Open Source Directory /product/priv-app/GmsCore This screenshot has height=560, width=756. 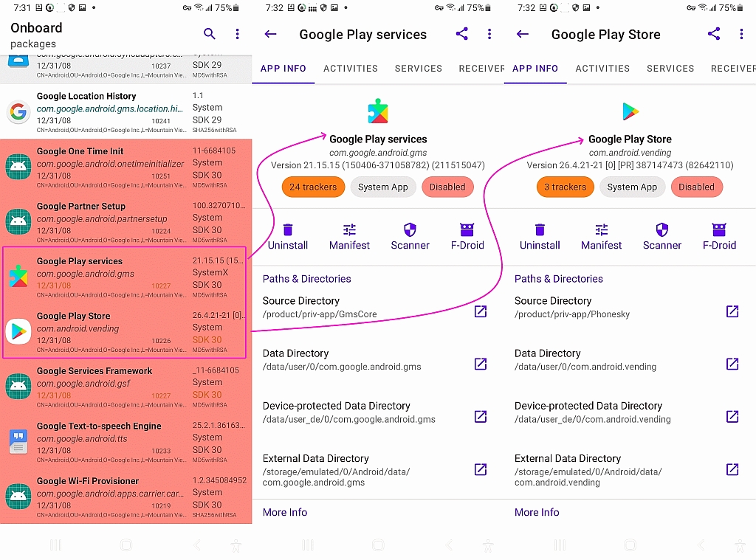[x=481, y=312]
